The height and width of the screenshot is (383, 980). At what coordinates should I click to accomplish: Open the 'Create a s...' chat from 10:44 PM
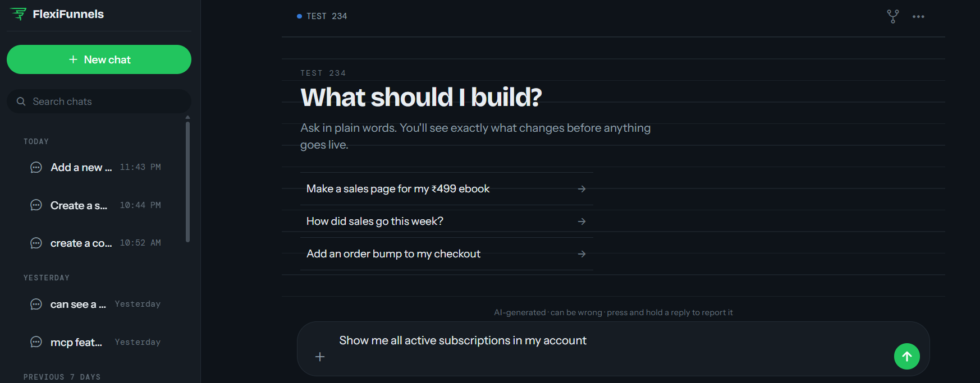[x=96, y=205]
